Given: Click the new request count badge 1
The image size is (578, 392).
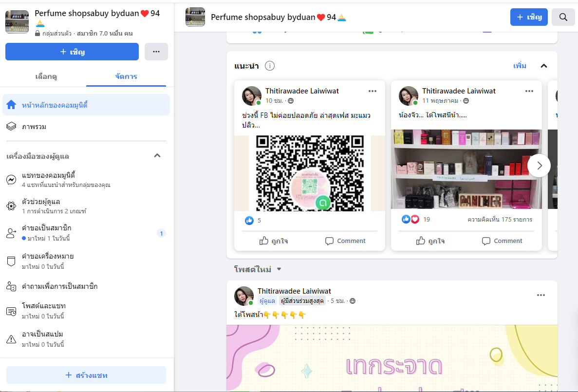Looking at the screenshot, I should pyautogui.click(x=161, y=233).
